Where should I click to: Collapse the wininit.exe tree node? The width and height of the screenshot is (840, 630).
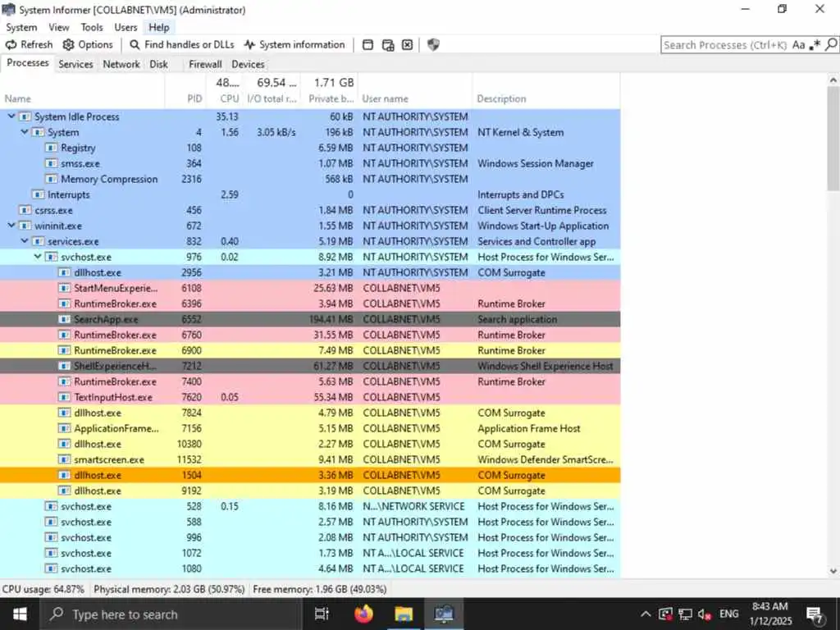coord(11,226)
